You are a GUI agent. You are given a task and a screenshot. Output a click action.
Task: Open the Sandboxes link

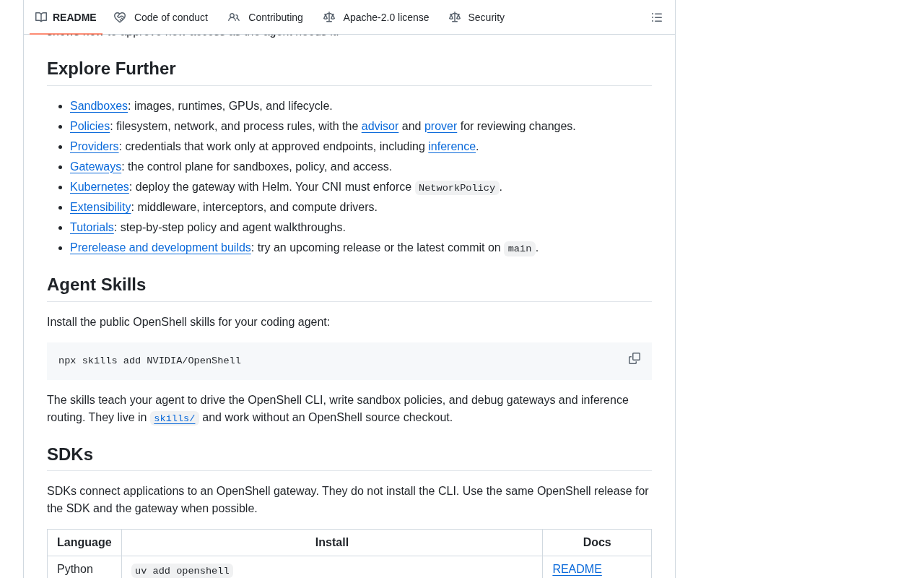(x=99, y=105)
